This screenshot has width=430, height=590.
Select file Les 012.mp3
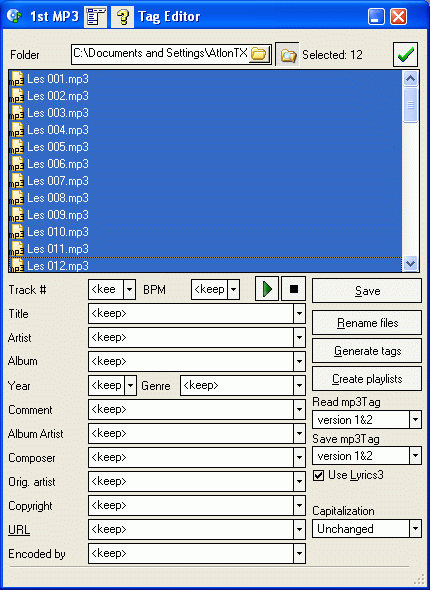tap(205, 265)
